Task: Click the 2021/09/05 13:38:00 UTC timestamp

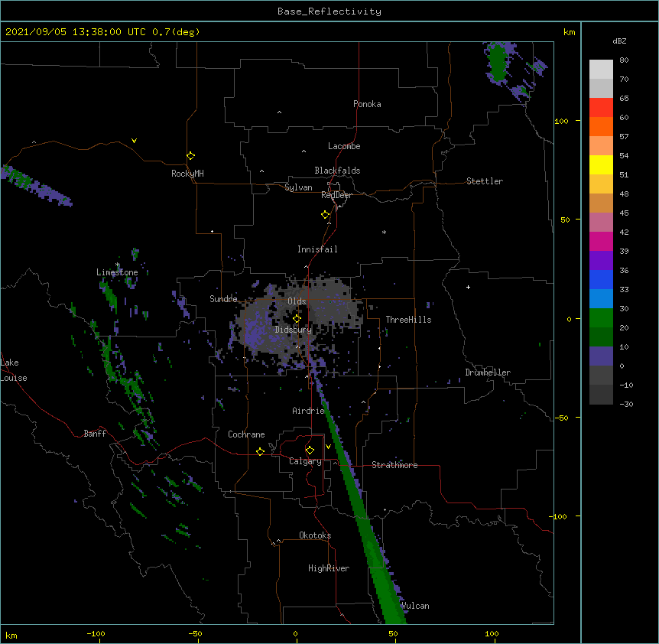Action: pyautogui.click(x=76, y=32)
